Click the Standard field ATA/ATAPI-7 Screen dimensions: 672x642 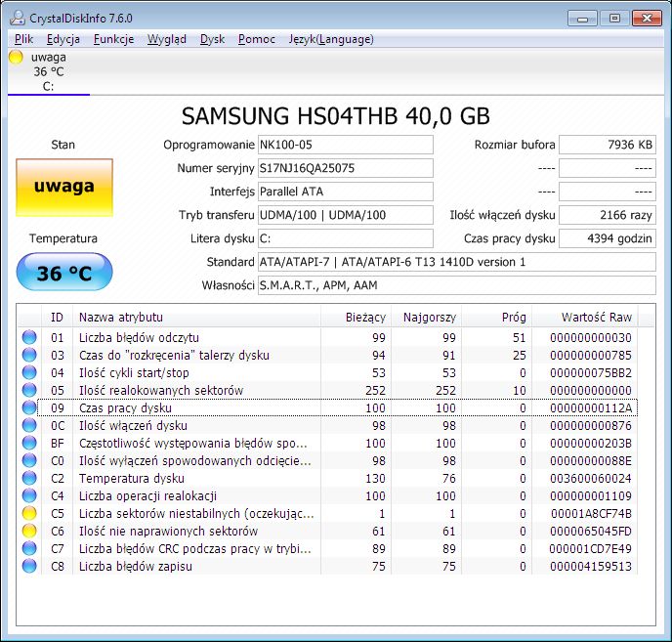tap(457, 262)
